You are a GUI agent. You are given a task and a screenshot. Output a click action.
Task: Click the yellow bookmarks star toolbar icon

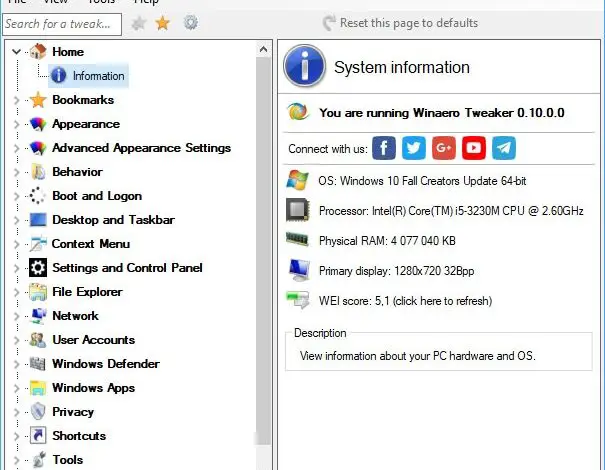[x=162, y=23]
